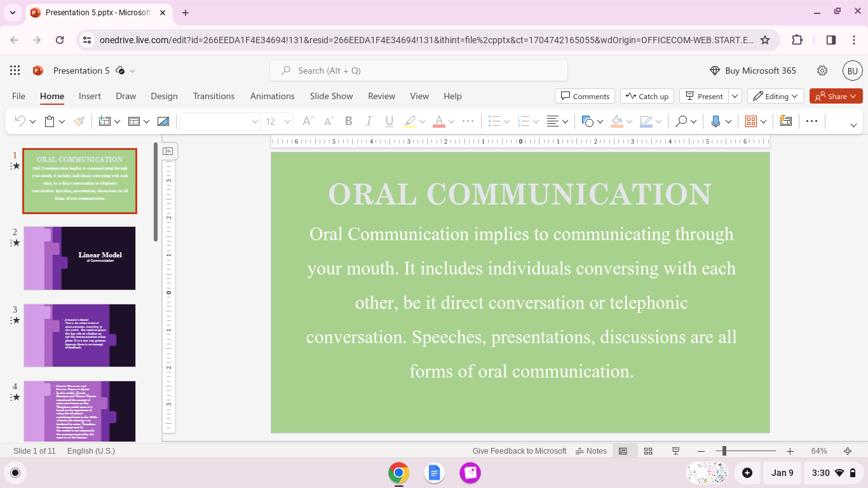Click the Fit to window icon
Image resolution: width=868 pixels, height=488 pixels.
(x=848, y=451)
